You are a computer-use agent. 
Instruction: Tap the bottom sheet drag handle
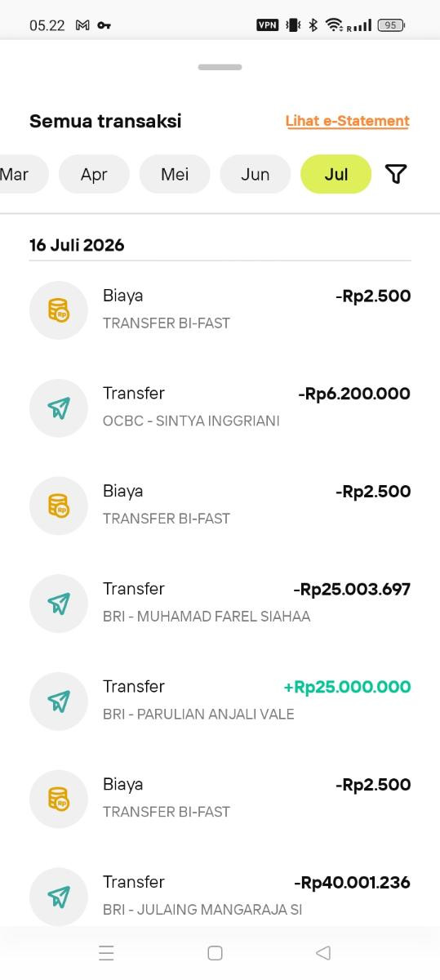(x=220, y=67)
